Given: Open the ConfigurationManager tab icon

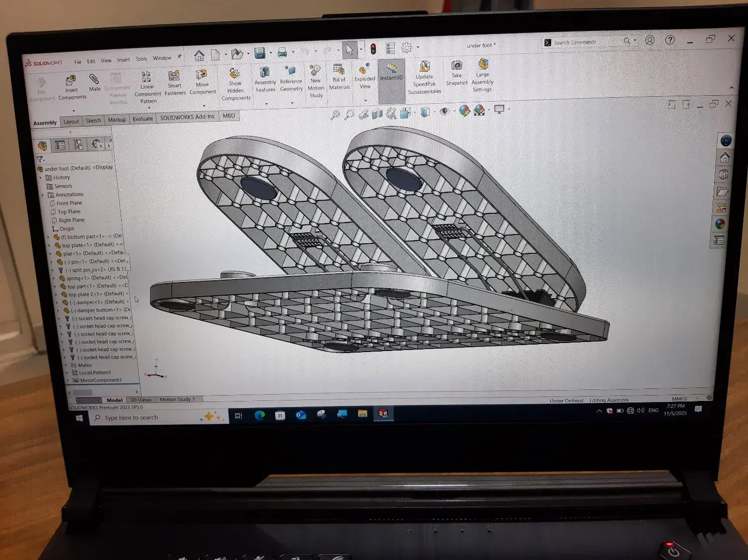Looking at the screenshot, I should point(78,145).
